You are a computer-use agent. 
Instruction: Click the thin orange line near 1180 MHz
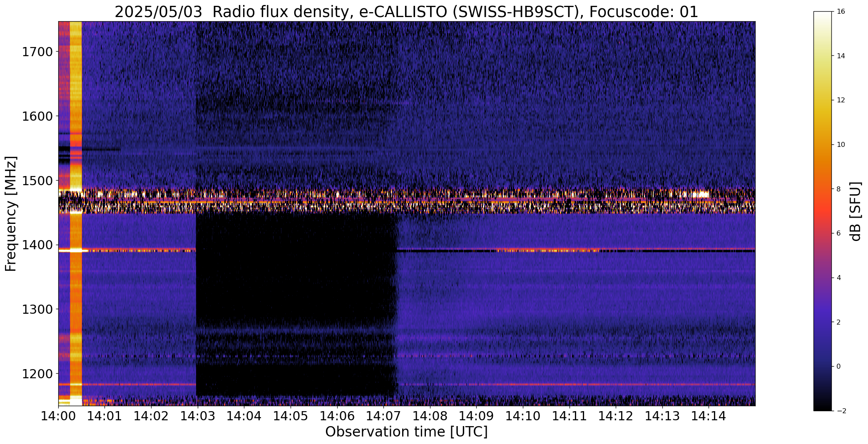(407, 384)
